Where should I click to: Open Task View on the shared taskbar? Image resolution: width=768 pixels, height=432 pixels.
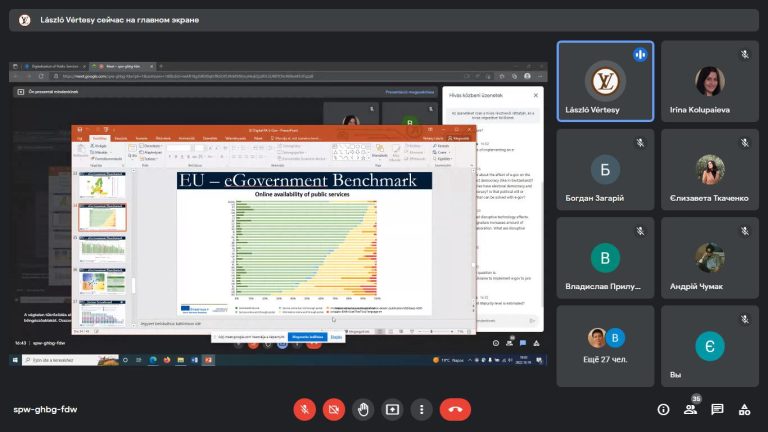[x=139, y=360]
